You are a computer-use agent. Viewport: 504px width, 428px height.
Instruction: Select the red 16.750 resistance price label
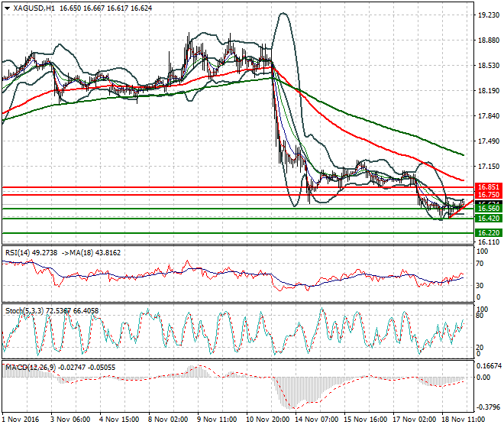tap(489, 195)
